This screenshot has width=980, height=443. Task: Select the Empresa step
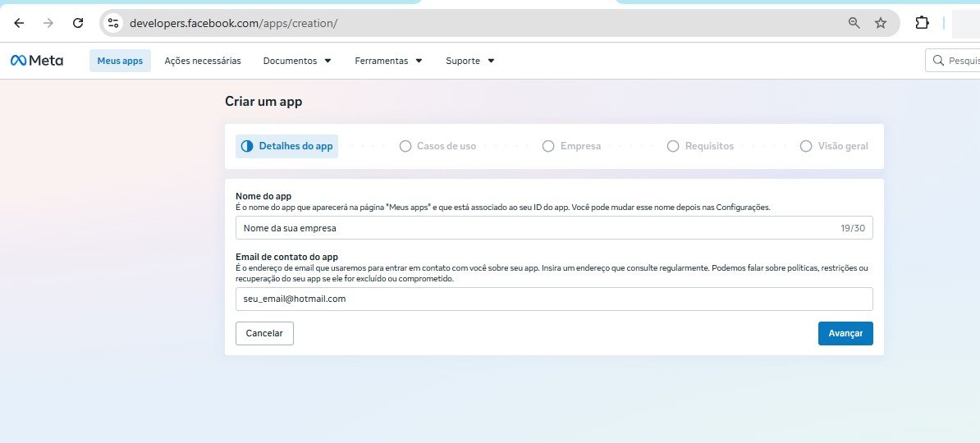click(x=571, y=146)
